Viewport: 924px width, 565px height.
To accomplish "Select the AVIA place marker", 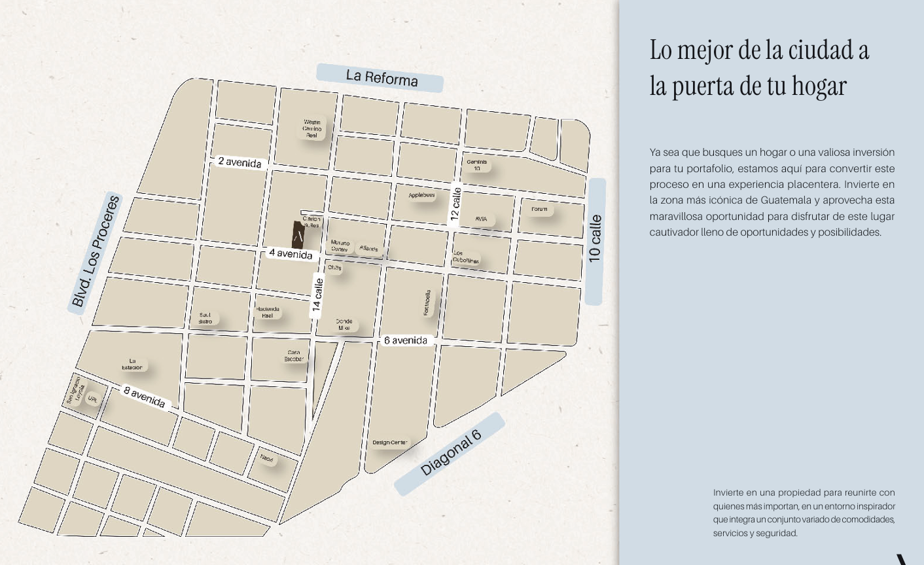I will 481,219.
